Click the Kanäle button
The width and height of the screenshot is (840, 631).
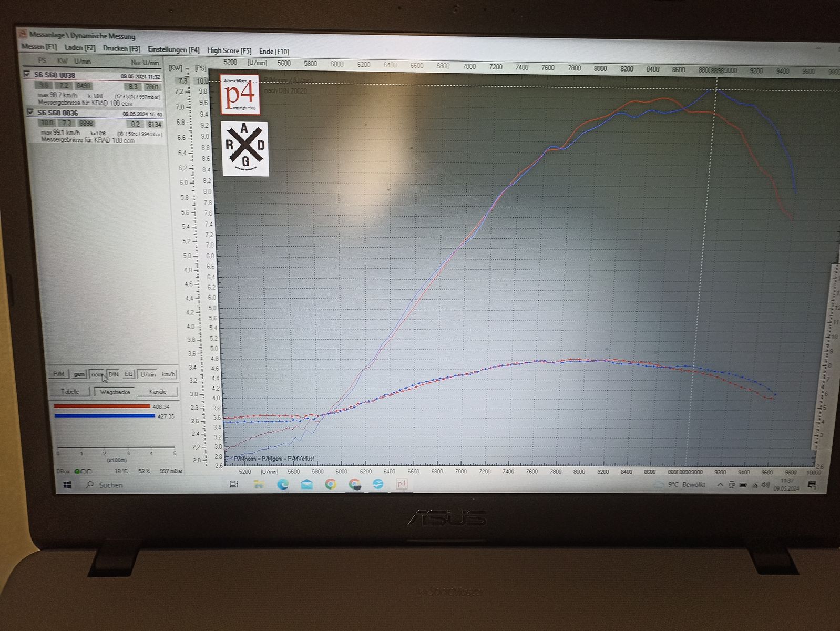(x=158, y=392)
